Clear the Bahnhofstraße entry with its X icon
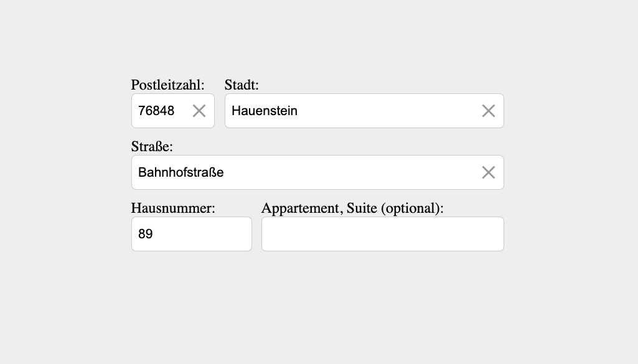This screenshot has width=638, height=364. (x=488, y=172)
